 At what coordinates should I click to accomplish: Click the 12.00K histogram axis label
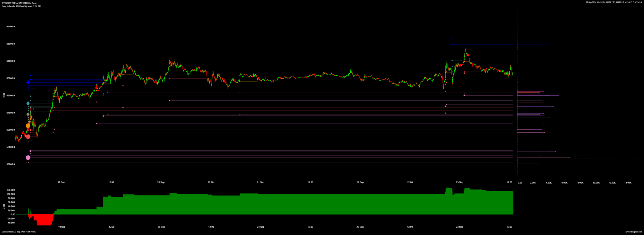point(612,183)
